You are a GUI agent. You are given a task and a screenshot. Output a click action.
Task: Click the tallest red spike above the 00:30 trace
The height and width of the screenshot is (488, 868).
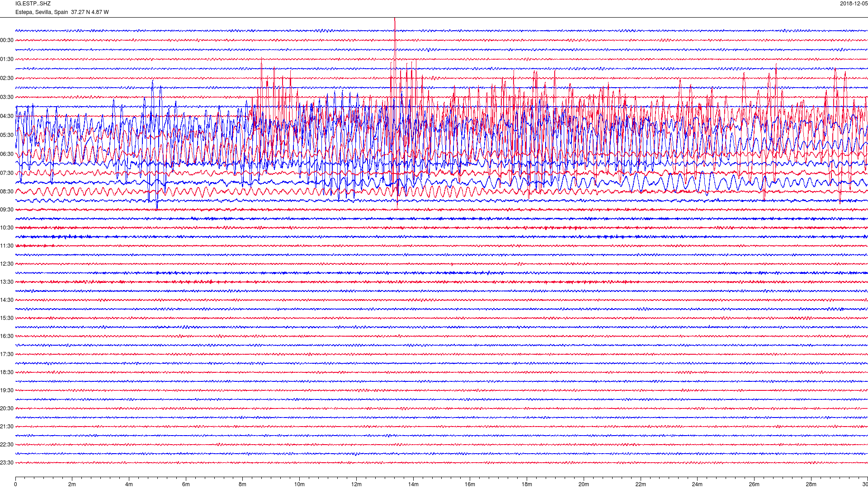tap(395, 29)
